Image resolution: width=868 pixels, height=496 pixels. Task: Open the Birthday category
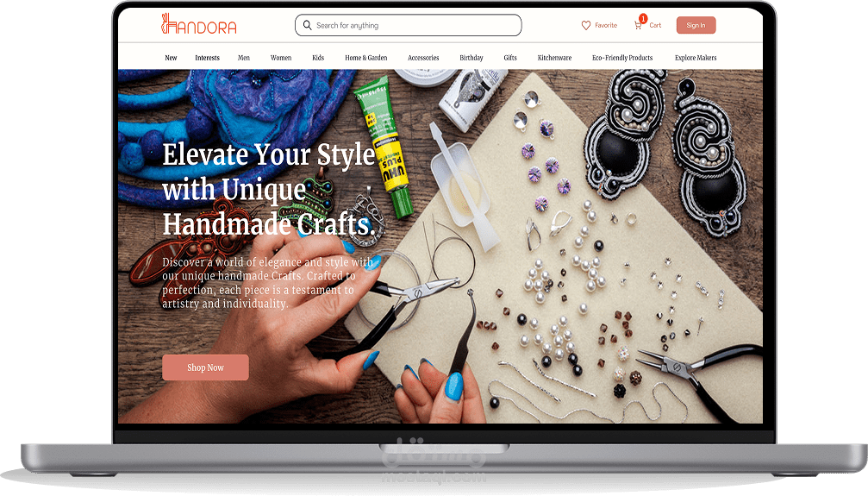[471, 58]
